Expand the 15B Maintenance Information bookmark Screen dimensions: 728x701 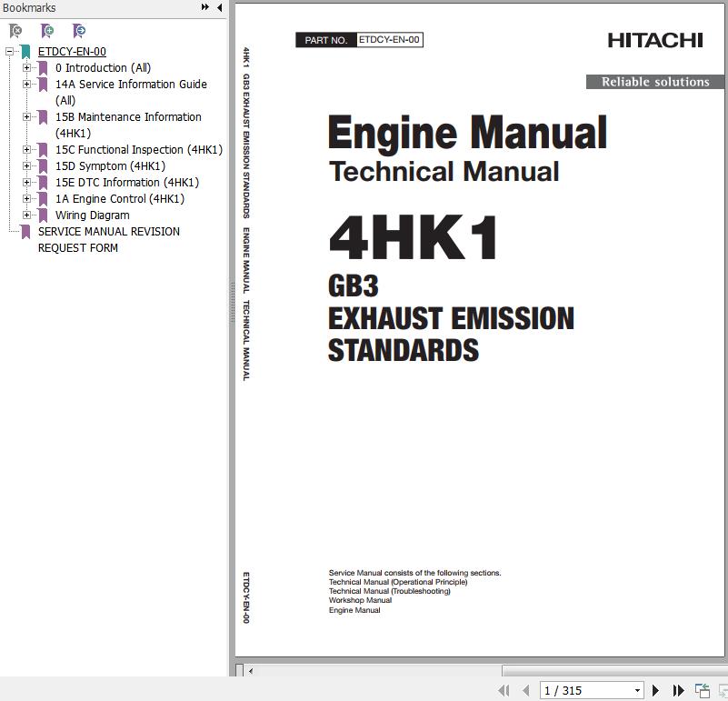pyautogui.click(x=26, y=117)
